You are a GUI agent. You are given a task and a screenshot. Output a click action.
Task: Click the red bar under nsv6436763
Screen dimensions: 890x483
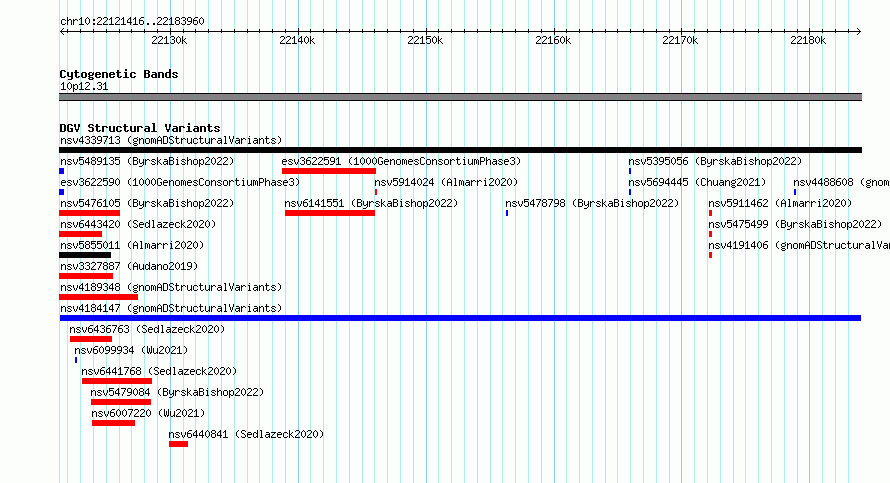91,339
